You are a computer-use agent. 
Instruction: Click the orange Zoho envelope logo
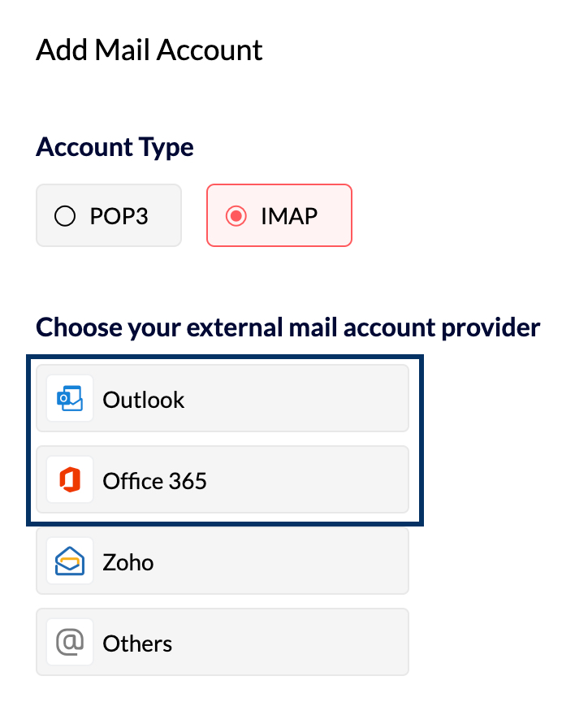click(69, 561)
